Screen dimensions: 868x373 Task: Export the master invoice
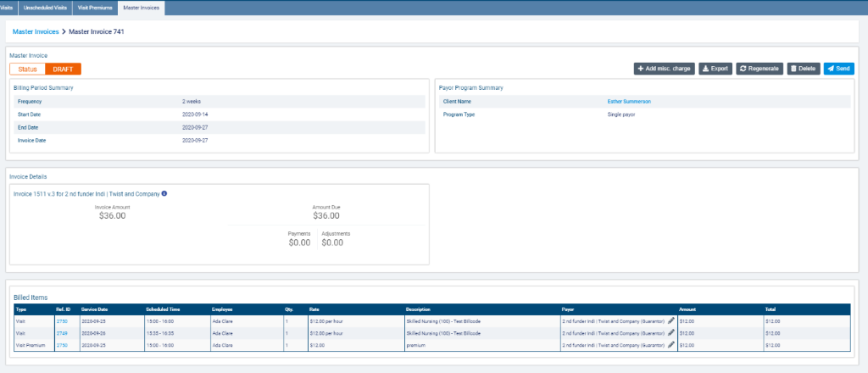[715, 68]
